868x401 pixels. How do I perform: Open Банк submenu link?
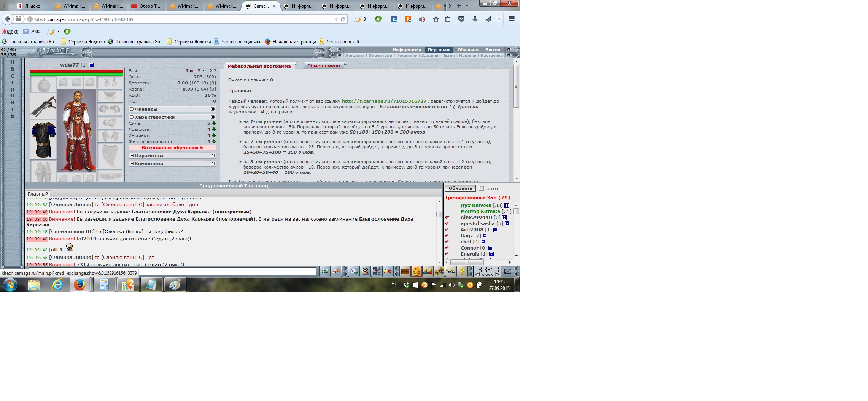coord(449,56)
